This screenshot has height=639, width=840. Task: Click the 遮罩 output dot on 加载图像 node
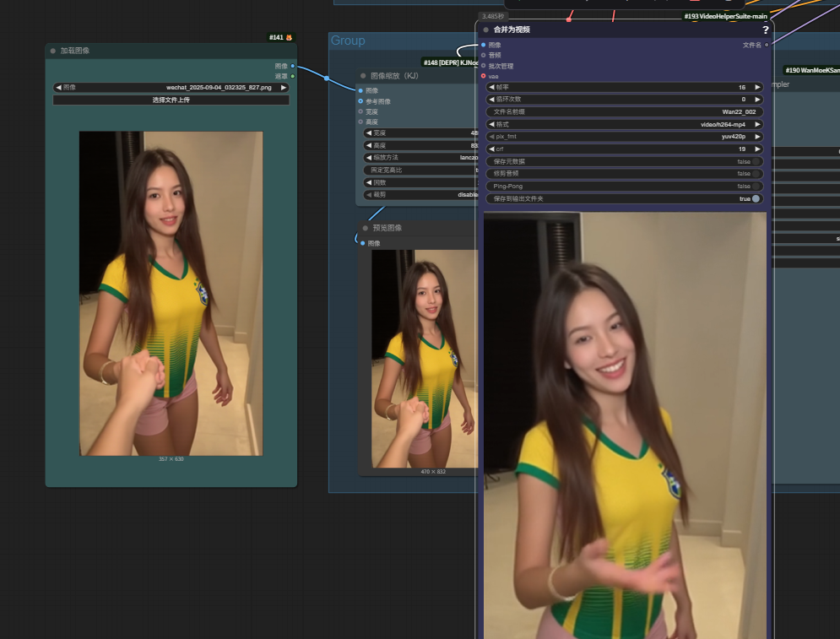pyautogui.click(x=293, y=74)
